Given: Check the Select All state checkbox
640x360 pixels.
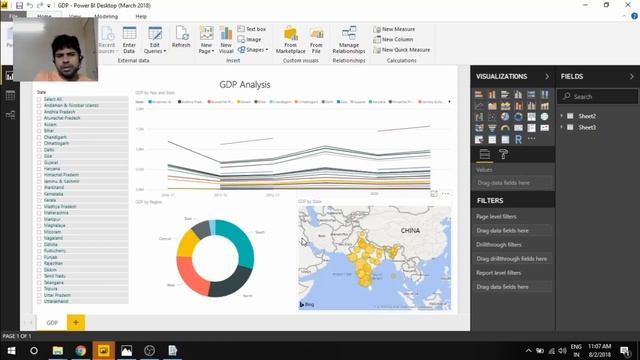Looking at the screenshot, I should (39, 99).
